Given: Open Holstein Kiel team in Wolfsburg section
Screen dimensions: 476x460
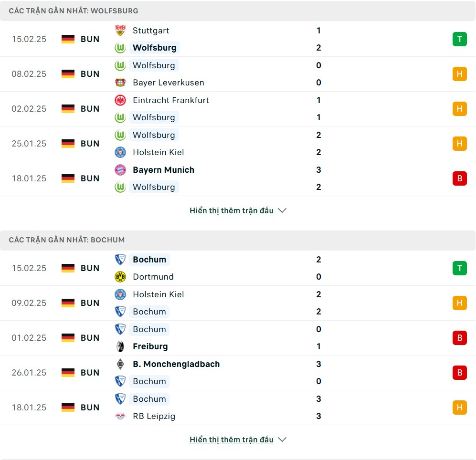Looking at the screenshot, I should (158, 152).
